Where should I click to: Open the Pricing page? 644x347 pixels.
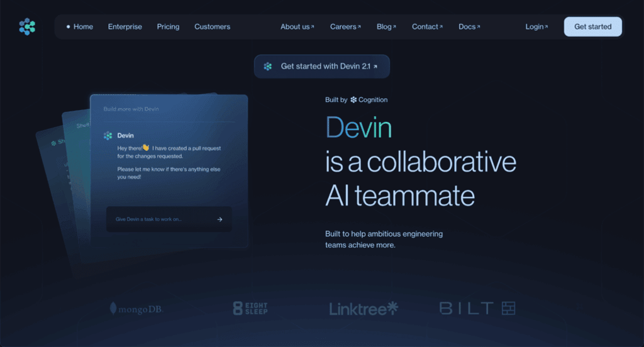[x=168, y=26]
